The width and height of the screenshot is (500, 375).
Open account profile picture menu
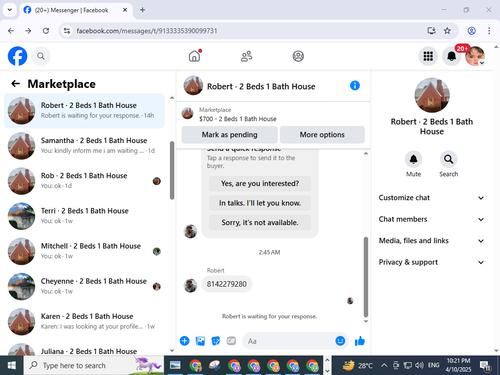[475, 56]
